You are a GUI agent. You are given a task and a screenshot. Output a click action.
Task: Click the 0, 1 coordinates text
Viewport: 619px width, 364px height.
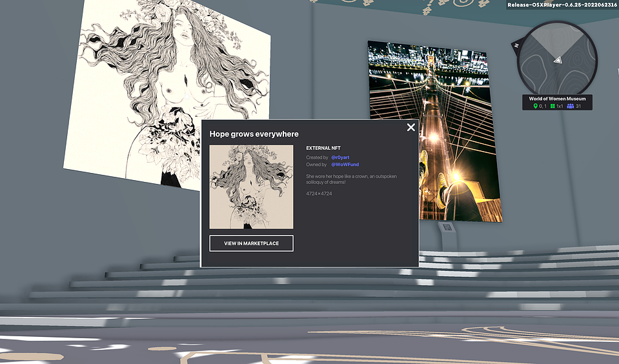click(x=543, y=106)
